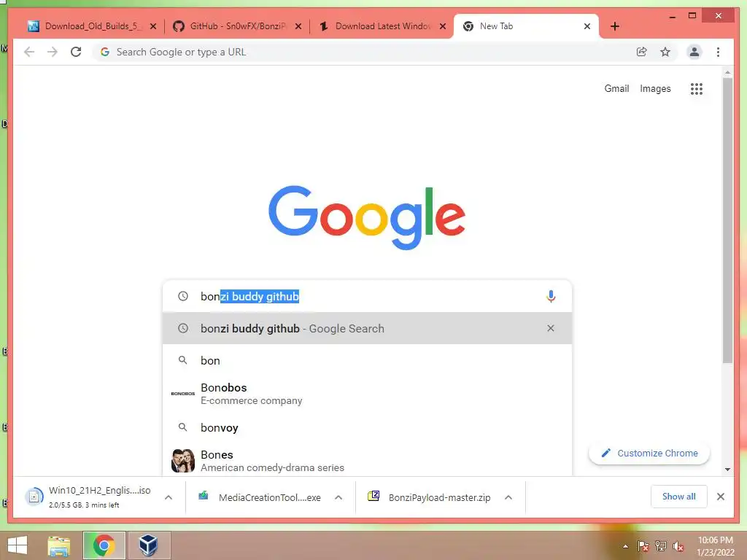
Task: Open the Windows Start menu
Action: (18, 545)
